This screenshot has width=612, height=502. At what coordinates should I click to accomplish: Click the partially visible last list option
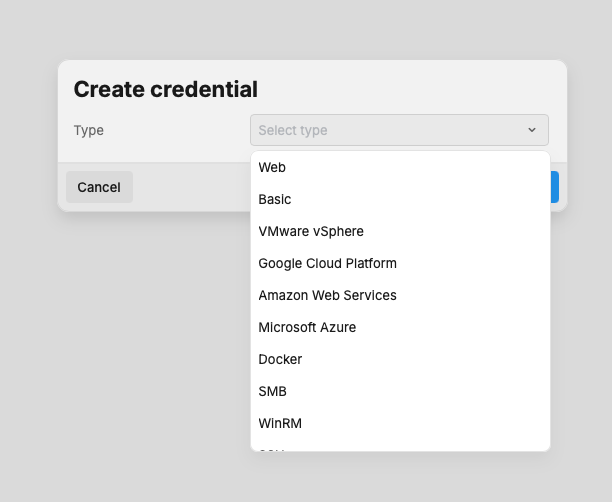[x=272, y=448]
